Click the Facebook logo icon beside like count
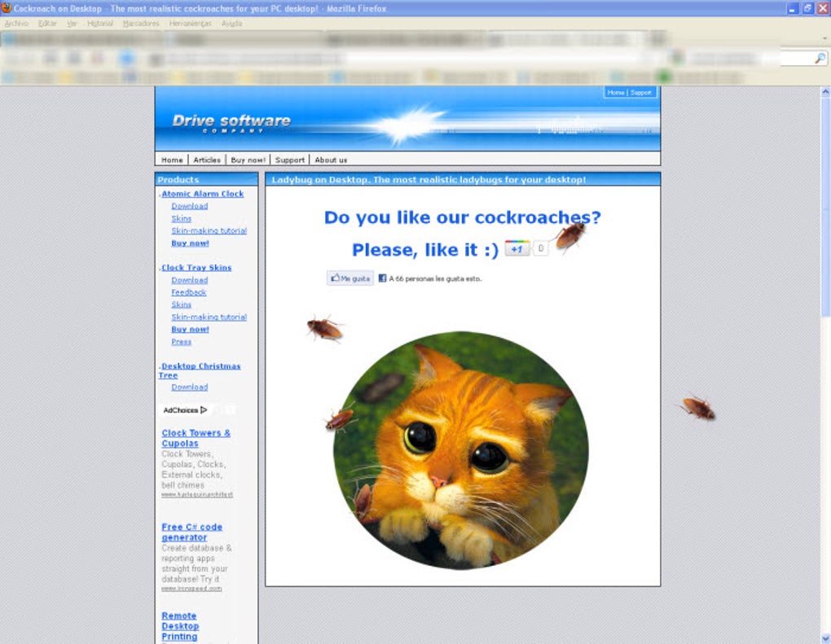831x644 pixels. pyautogui.click(x=382, y=278)
